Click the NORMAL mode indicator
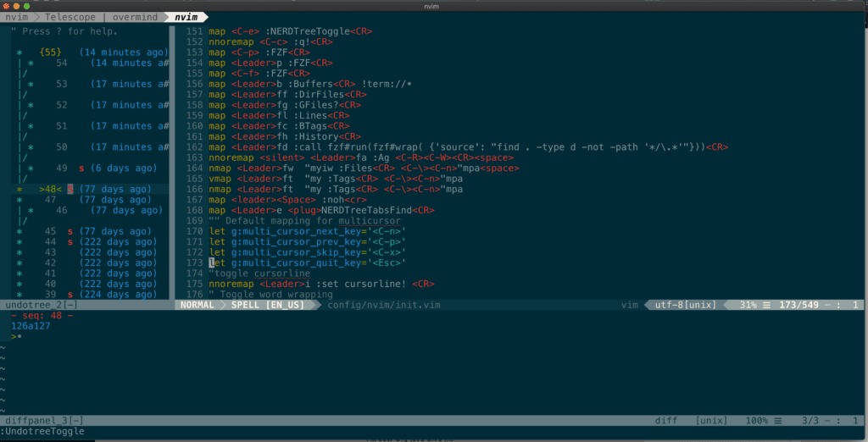Screen dimensions: 868x442 click(x=197, y=305)
